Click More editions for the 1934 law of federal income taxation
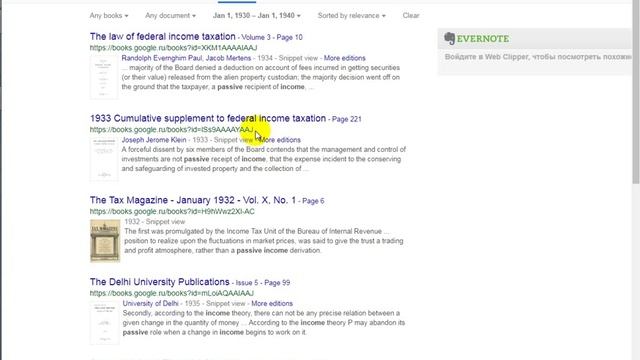The width and height of the screenshot is (640, 360). point(344,58)
